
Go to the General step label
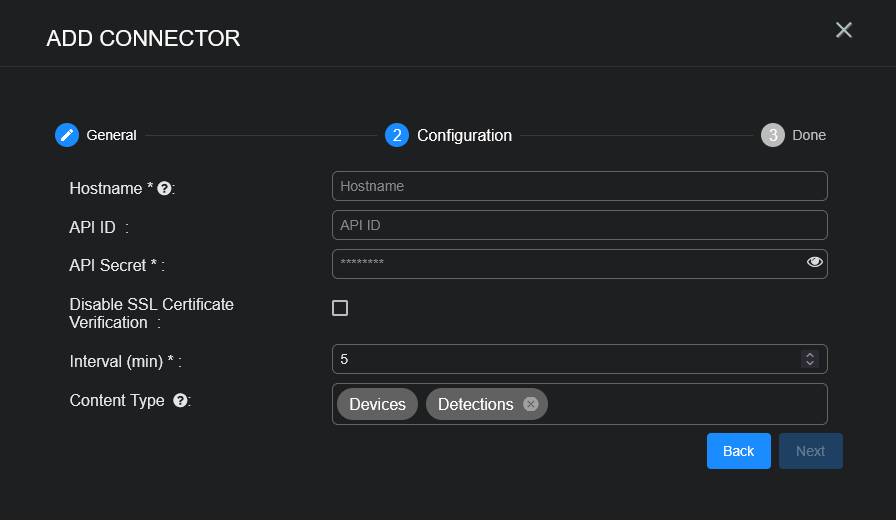111,135
